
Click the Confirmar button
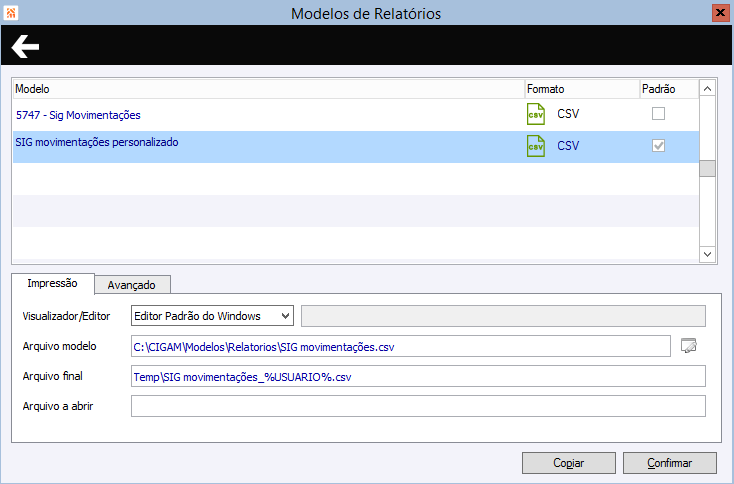tap(669, 463)
